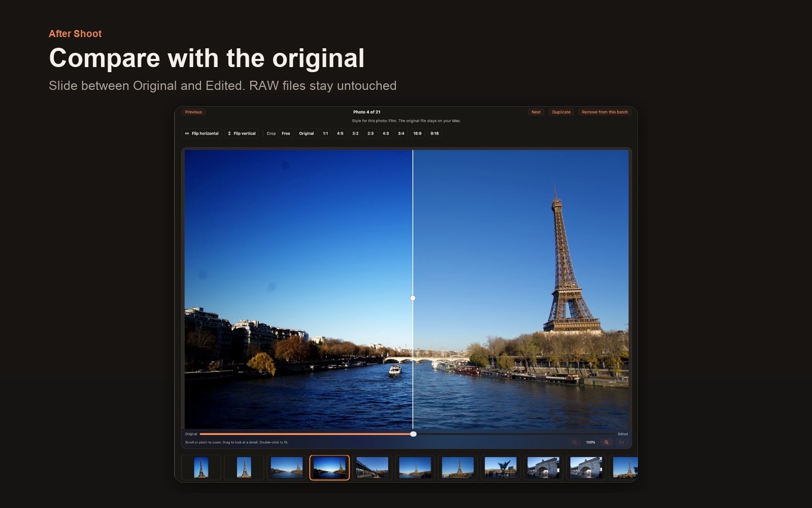Open the first stone arch thumbnail
Image resolution: width=812 pixels, height=508 pixels.
click(543, 467)
